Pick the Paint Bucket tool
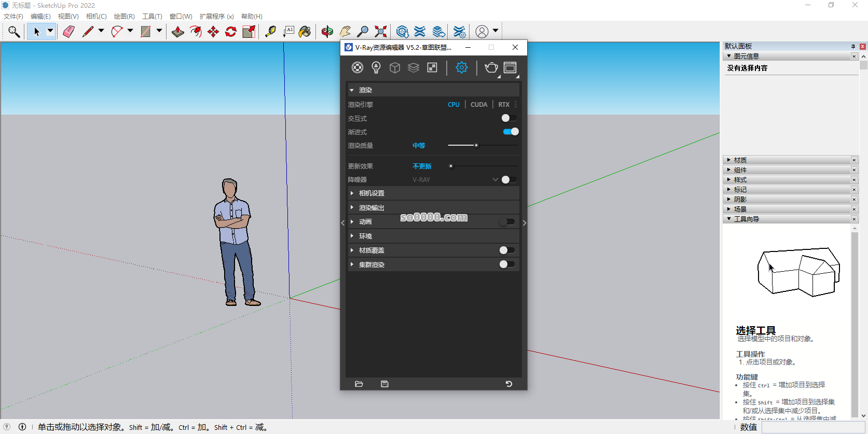The image size is (868, 434). pos(305,32)
